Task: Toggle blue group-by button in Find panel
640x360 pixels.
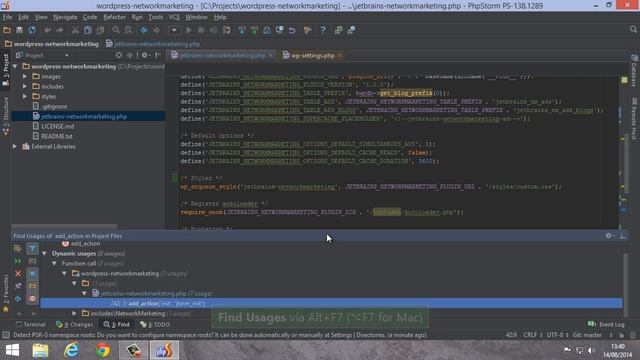Action: 32,273
